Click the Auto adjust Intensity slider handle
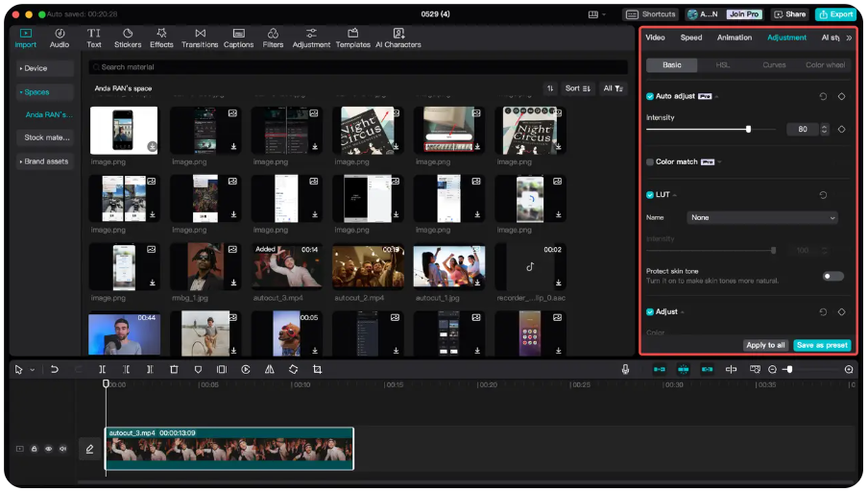 (x=748, y=129)
